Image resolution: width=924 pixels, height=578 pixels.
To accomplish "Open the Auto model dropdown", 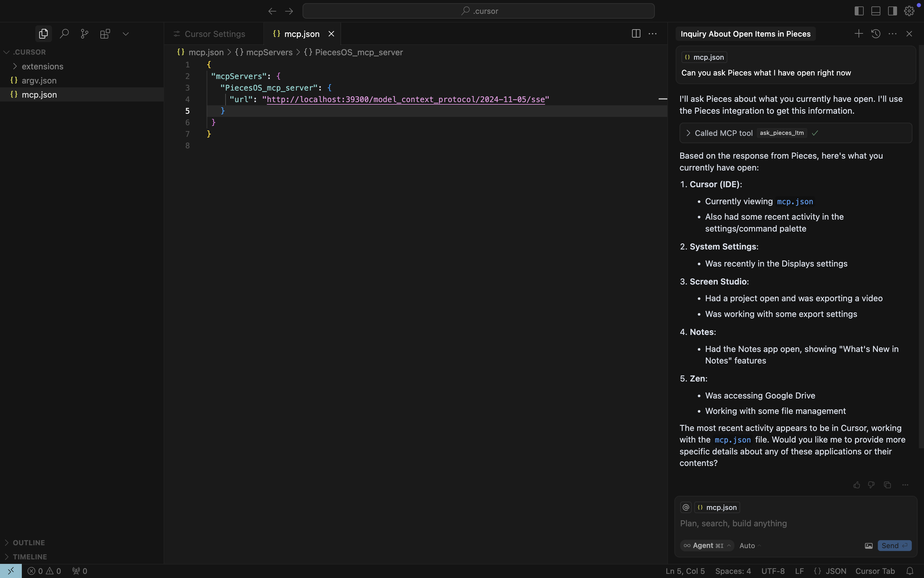I will coord(750,546).
